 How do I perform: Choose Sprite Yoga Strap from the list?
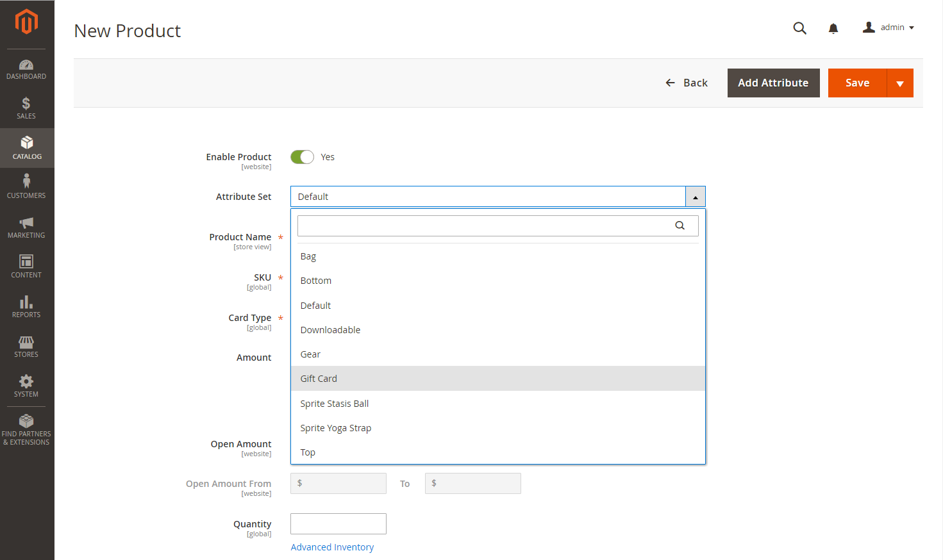coord(335,428)
